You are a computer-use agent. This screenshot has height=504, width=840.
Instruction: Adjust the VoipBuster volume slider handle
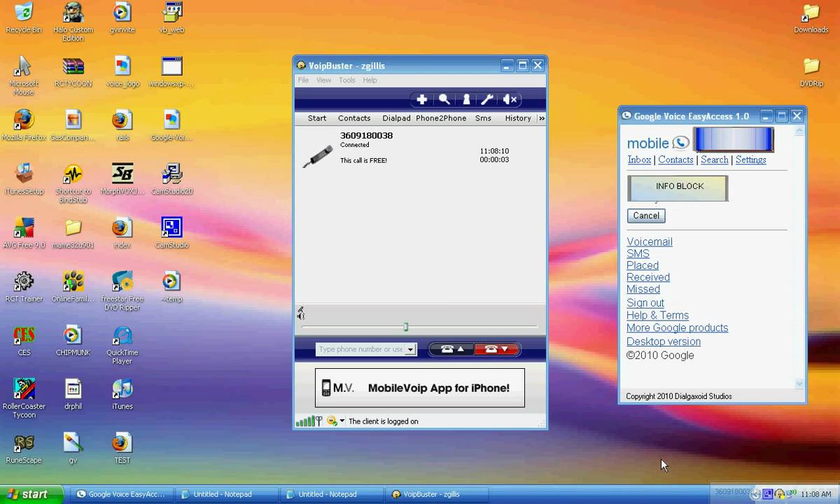point(405,327)
